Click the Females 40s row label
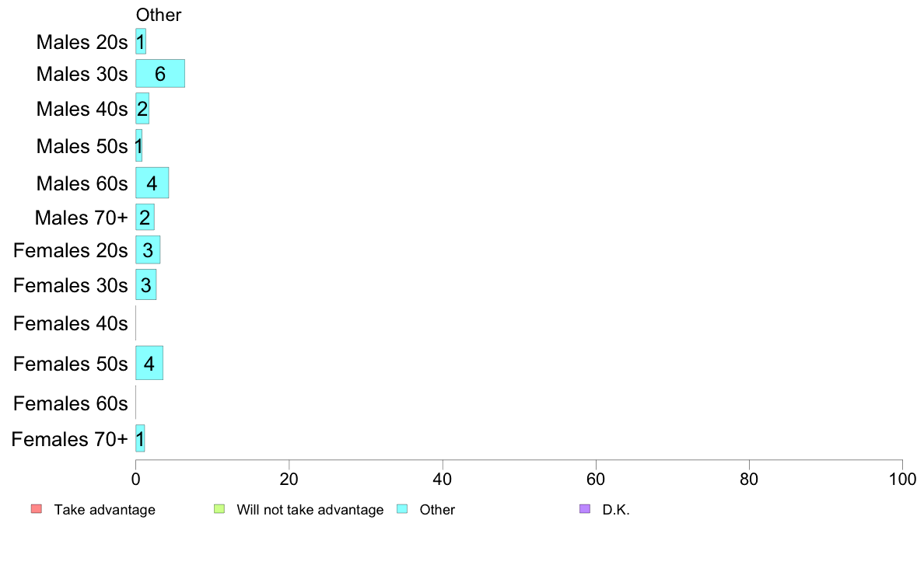This screenshot has width=924, height=572. [x=70, y=323]
